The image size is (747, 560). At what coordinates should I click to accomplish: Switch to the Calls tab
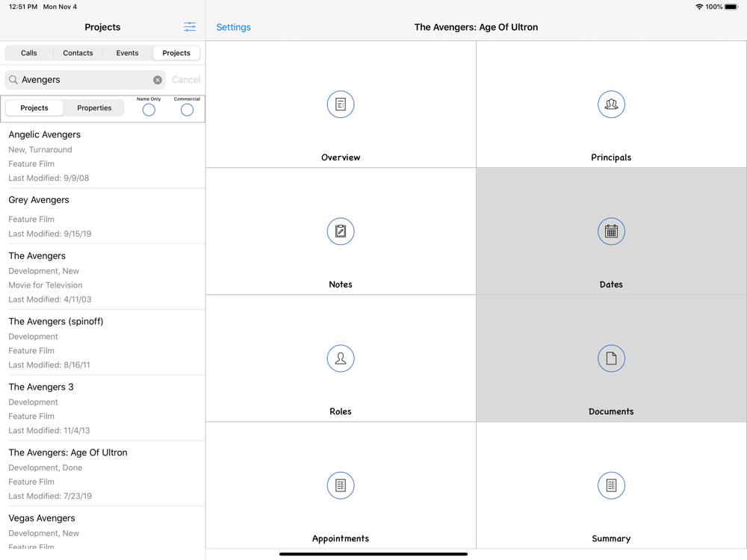29,53
